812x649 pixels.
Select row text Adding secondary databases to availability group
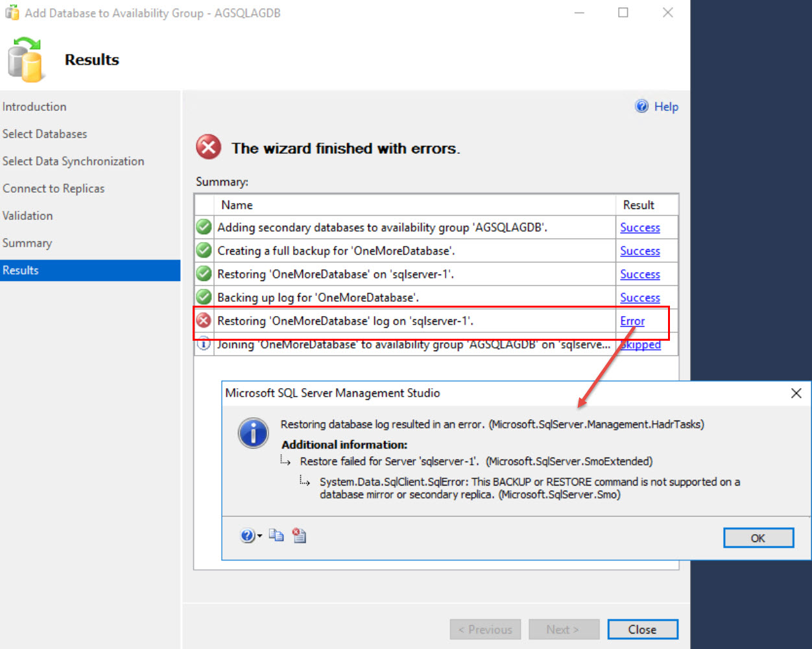point(382,228)
